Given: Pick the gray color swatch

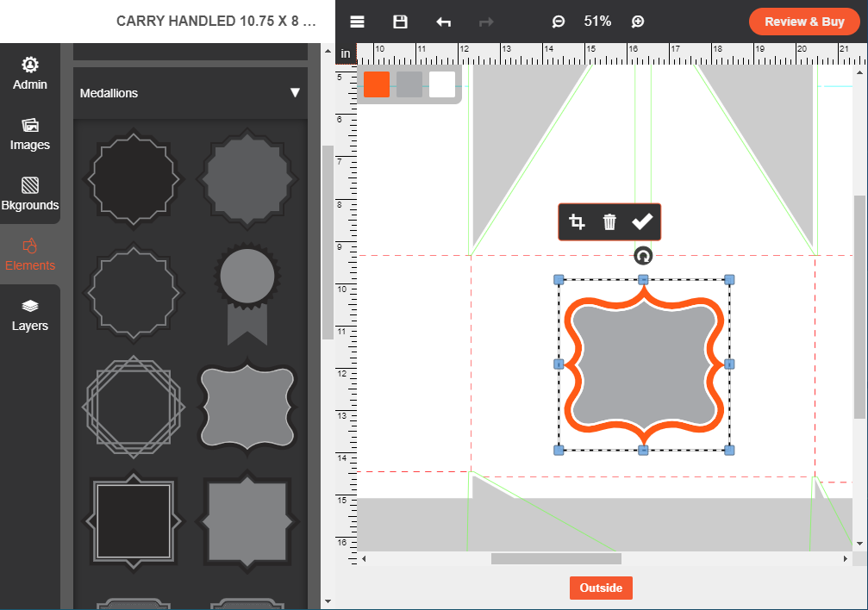Looking at the screenshot, I should pos(409,84).
